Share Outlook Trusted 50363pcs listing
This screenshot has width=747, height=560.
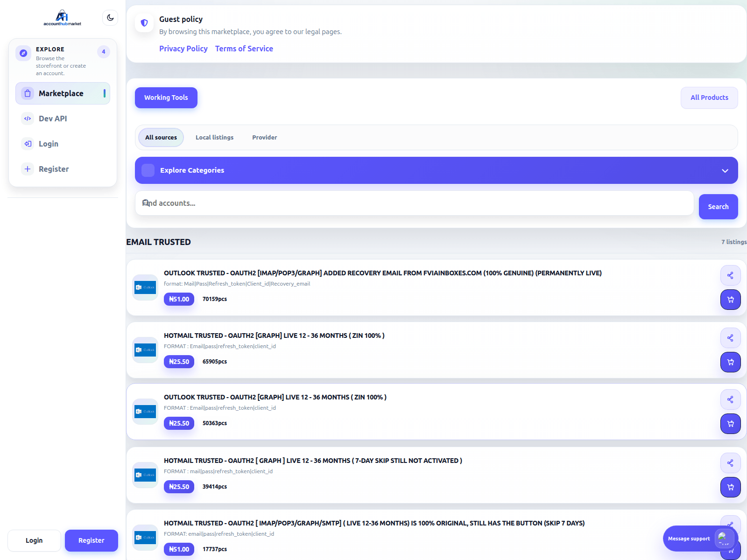click(x=730, y=399)
